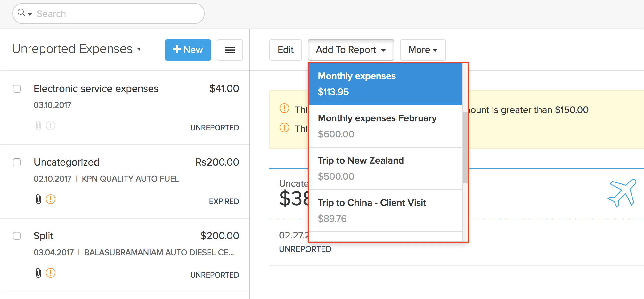The width and height of the screenshot is (644, 299).
Task: Click orange warning icon on Split expense
Action: click(x=51, y=273)
